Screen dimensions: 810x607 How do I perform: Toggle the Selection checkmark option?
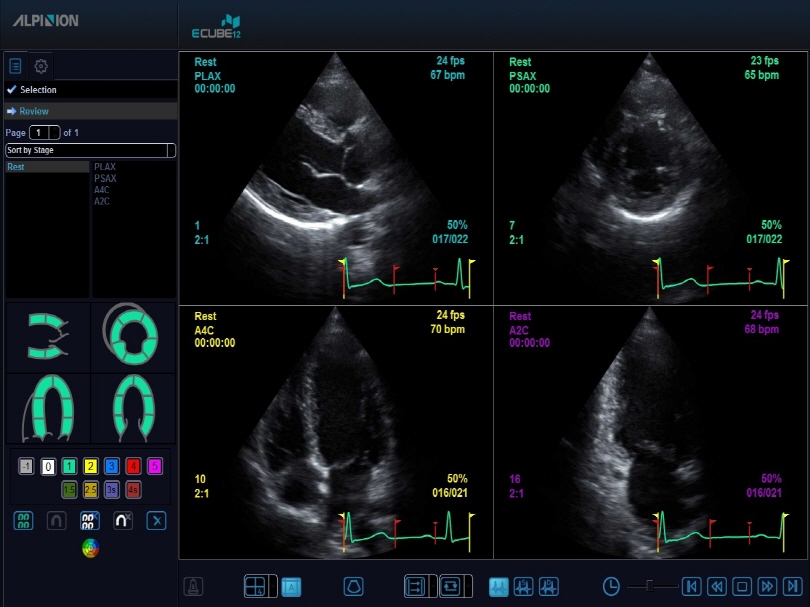pos(12,90)
